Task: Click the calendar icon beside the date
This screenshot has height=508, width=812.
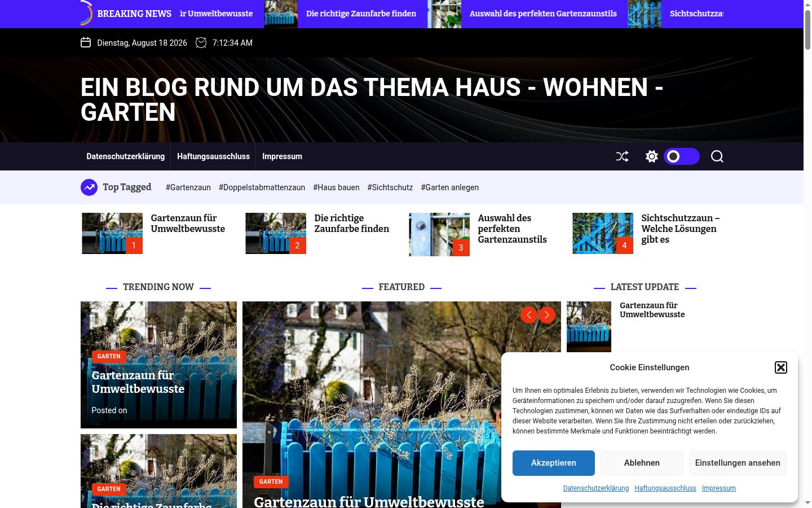Action: click(x=86, y=42)
